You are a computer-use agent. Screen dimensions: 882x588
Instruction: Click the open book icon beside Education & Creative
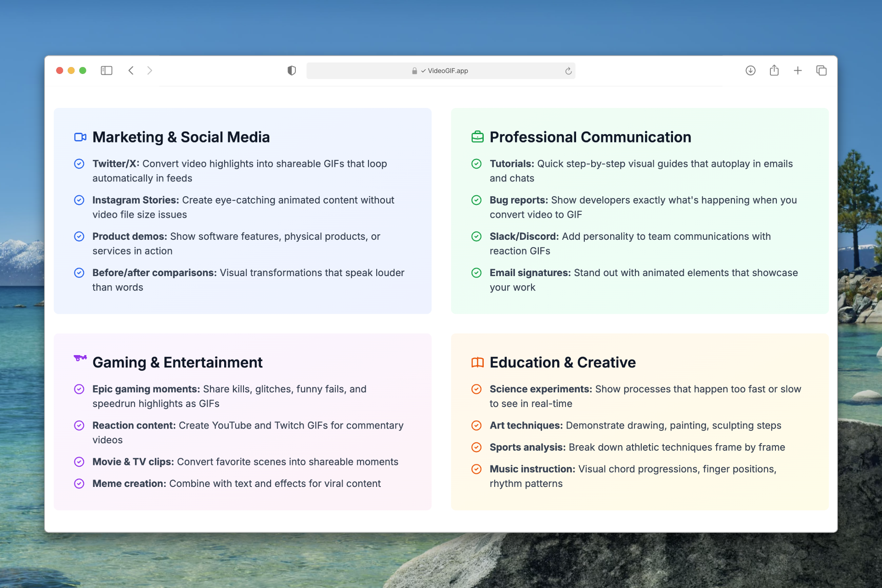click(477, 362)
